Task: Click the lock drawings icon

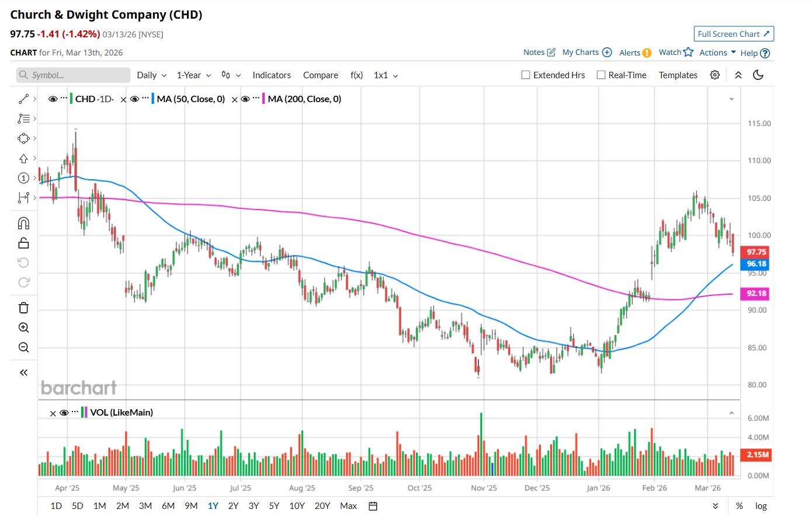Action: coord(23,243)
